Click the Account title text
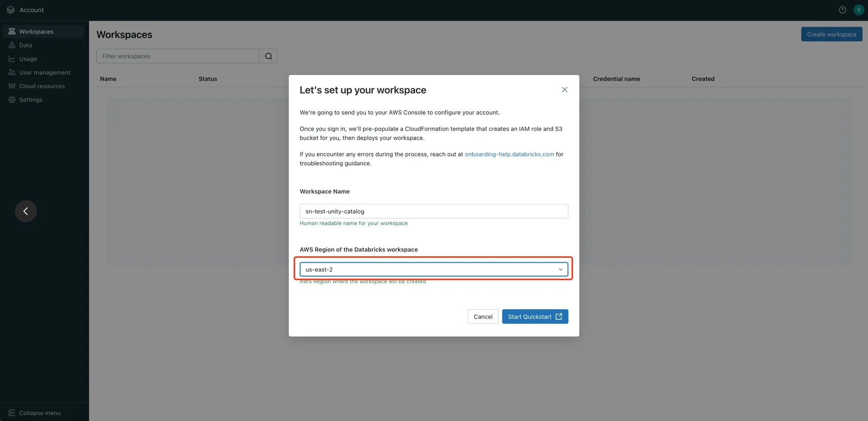 [x=32, y=10]
